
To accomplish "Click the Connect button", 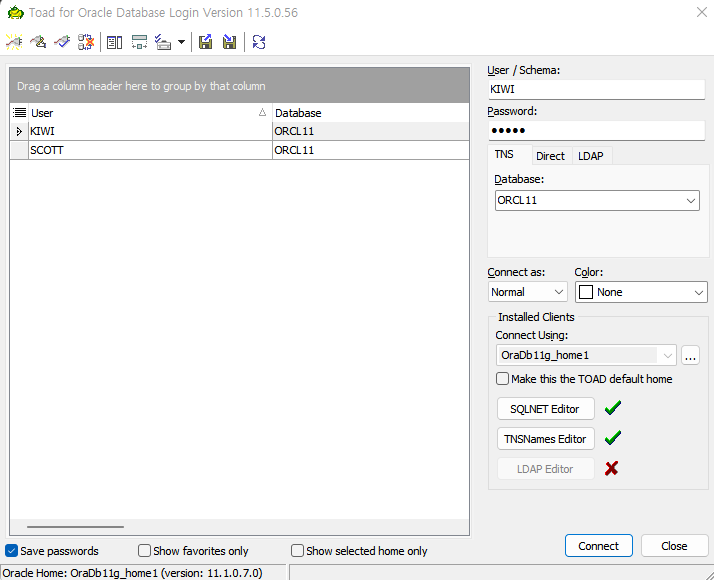I will [598, 546].
